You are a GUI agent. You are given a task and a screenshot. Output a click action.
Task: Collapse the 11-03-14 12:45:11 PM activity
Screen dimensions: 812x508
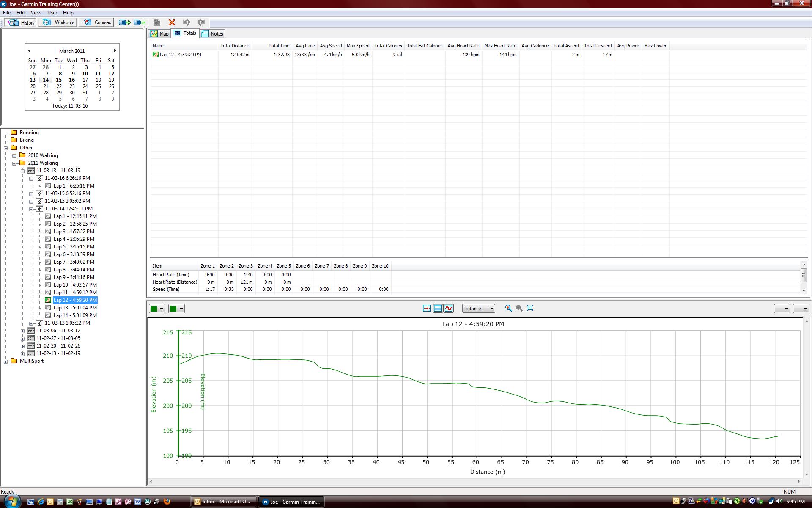(31, 209)
